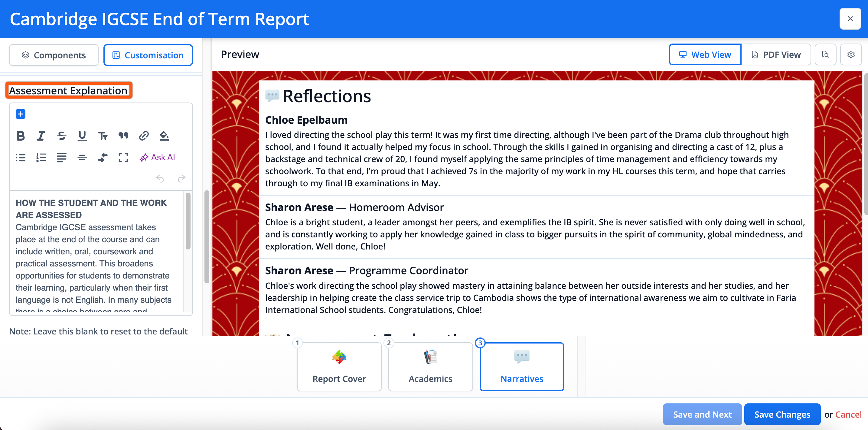Underline the selected text

[82, 136]
